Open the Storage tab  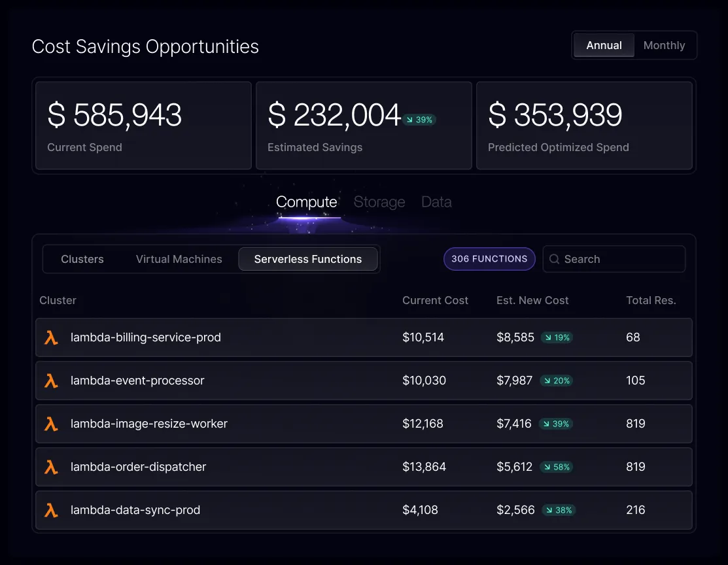tap(379, 202)
